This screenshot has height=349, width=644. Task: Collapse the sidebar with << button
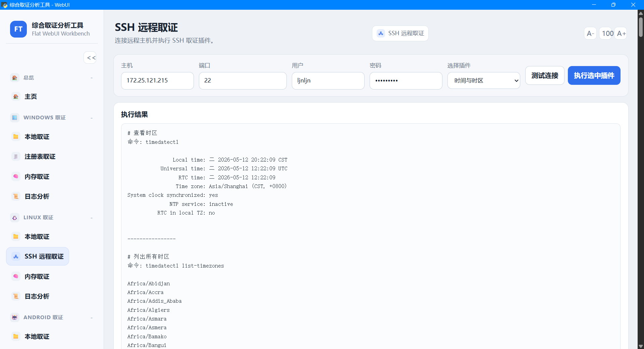coord(90,58)
